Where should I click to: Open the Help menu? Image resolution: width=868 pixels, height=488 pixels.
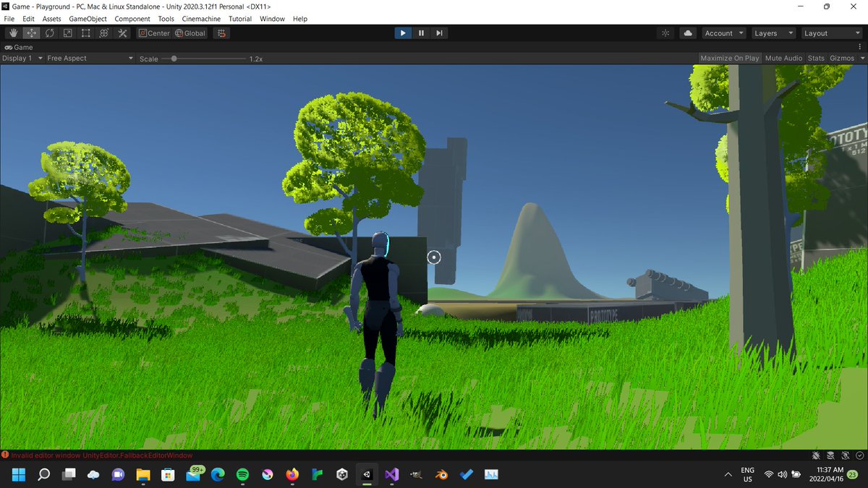300,19
